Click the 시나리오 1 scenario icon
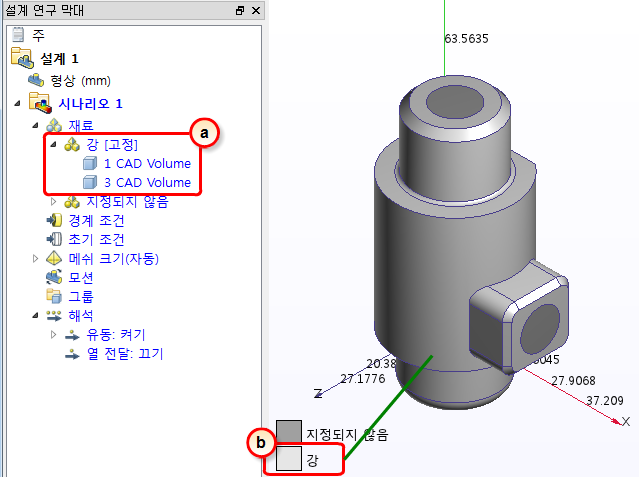 click(40, 103)
